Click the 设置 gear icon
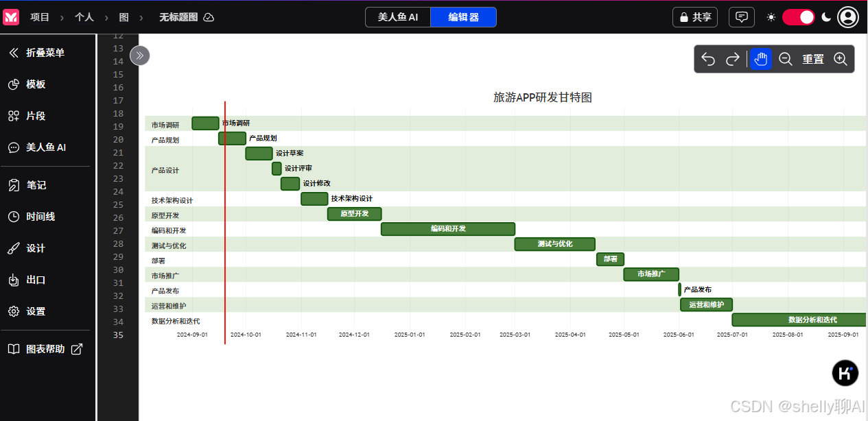 [14, 311]
